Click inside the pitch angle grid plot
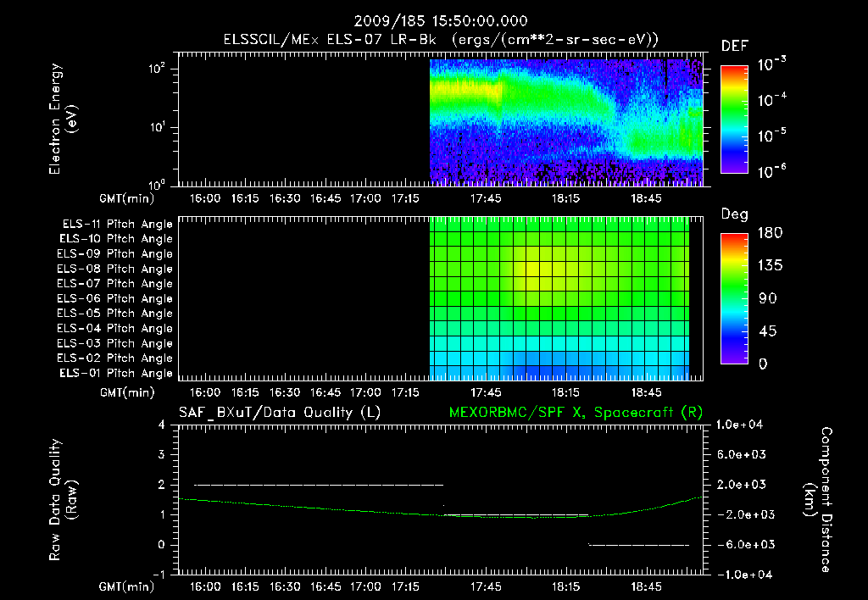868x600 pixels. 559,298
